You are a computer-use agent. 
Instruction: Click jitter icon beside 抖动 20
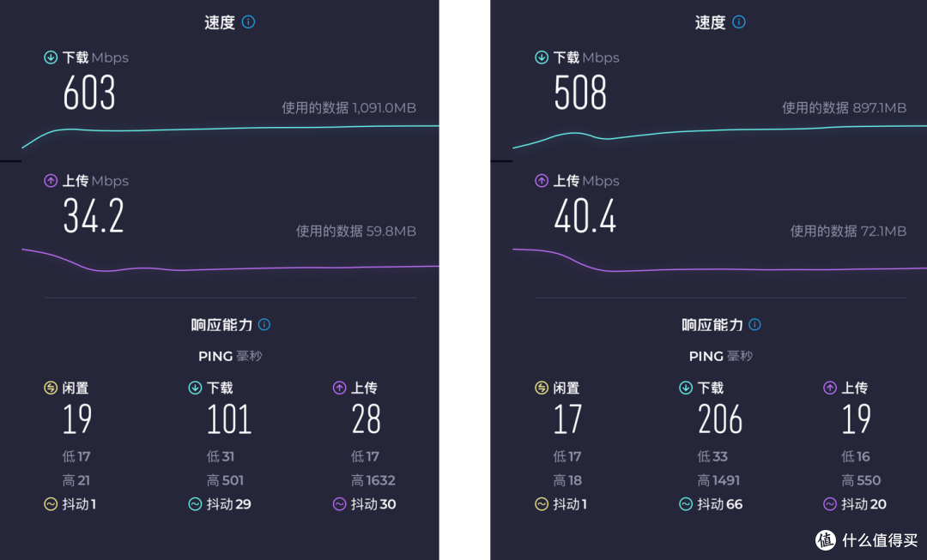tap(830, 504)
